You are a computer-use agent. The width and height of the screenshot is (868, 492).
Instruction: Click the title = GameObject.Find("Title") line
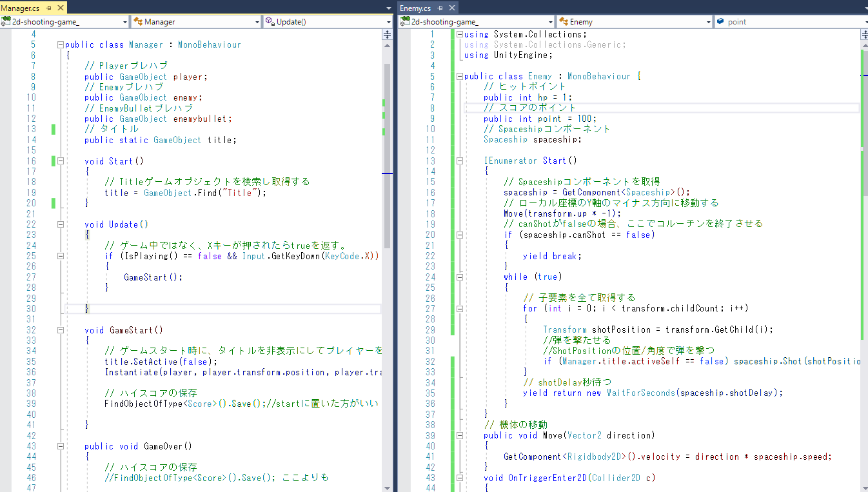point(185,193)
